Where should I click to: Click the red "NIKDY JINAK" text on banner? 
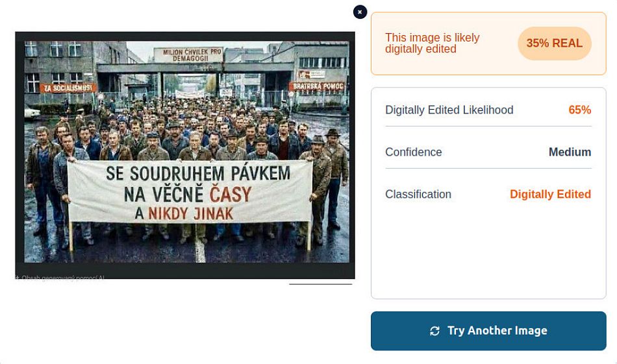pos(190,213)
